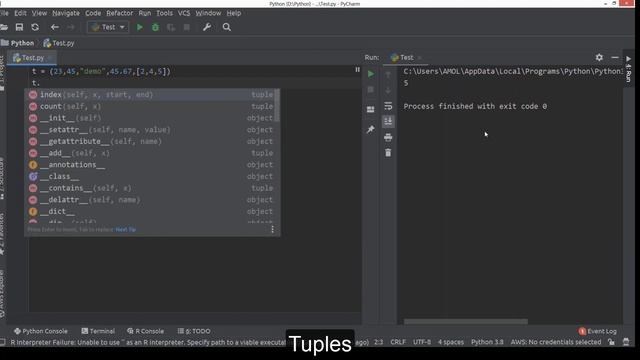Open the Terminal tool window
640x360 pixels.
click(98, 331)
